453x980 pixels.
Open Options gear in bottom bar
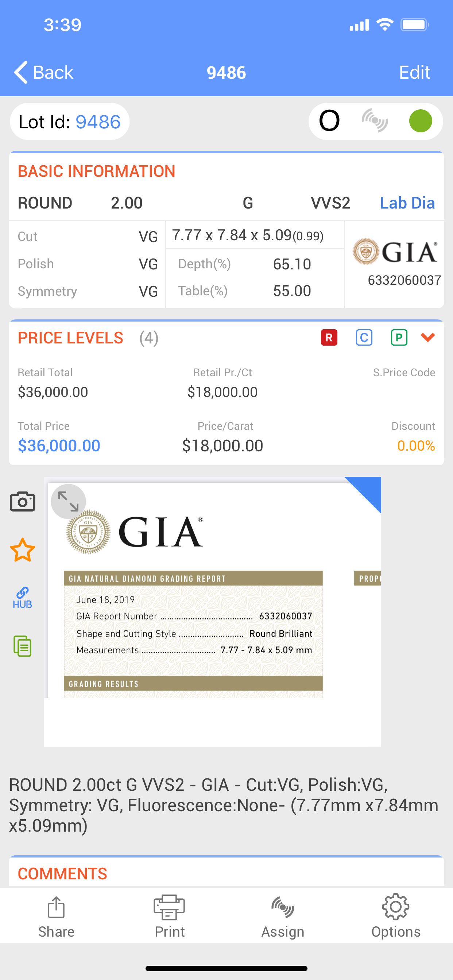click(x=396, y=917)
